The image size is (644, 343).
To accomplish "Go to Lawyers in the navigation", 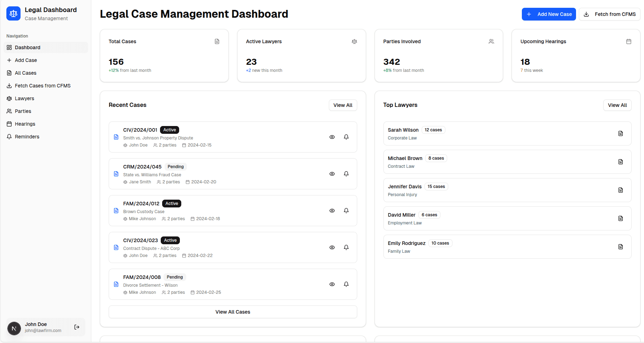I will [x=24, y=98].
